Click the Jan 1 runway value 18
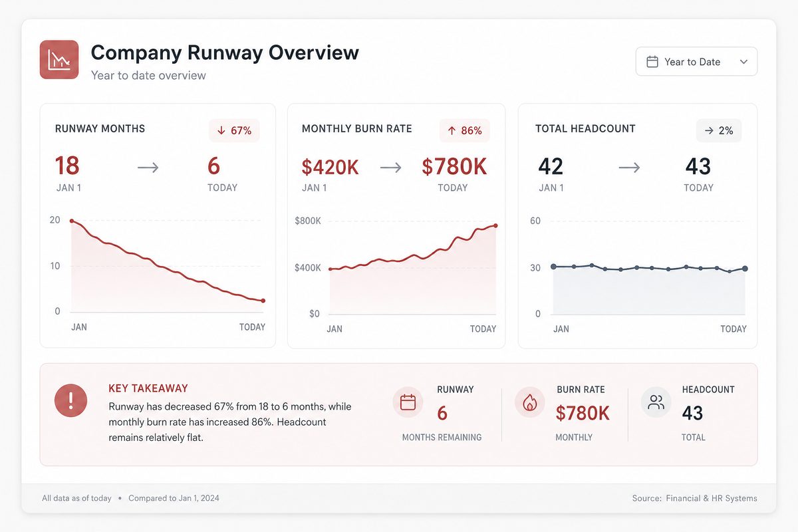Image resolution: width=798 pixels, height=532 pixels. pos(67,166)
